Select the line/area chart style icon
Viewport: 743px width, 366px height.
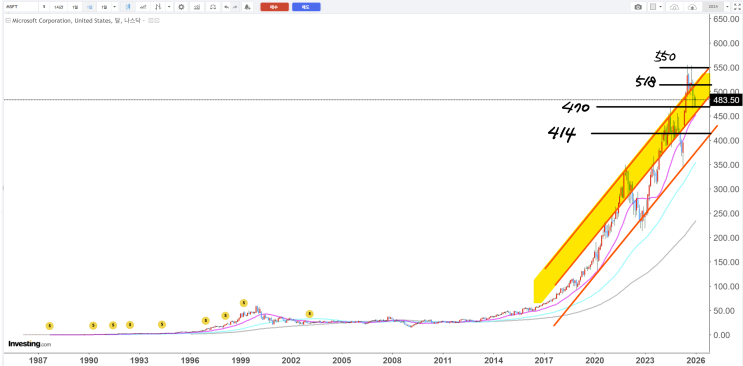[x=143, y=7]
